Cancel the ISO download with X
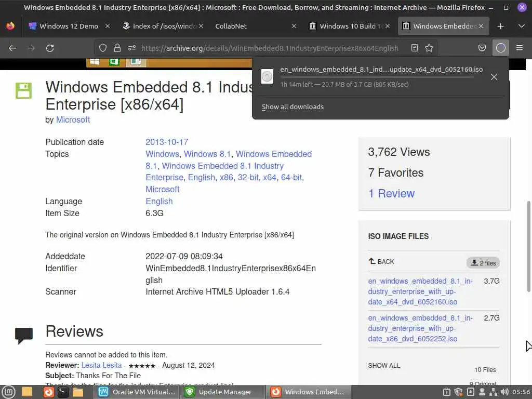532x399 pixels. [494, 77]
